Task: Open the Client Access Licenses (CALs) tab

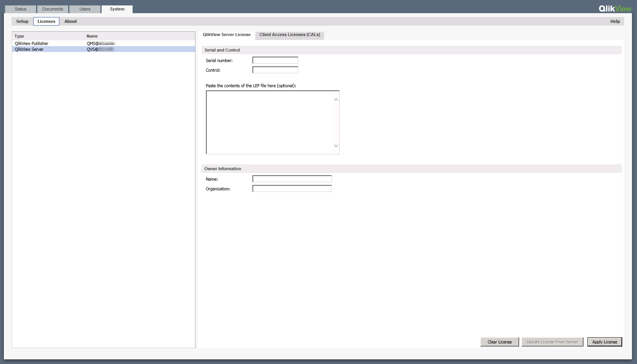Action: [x=289, y=35]
